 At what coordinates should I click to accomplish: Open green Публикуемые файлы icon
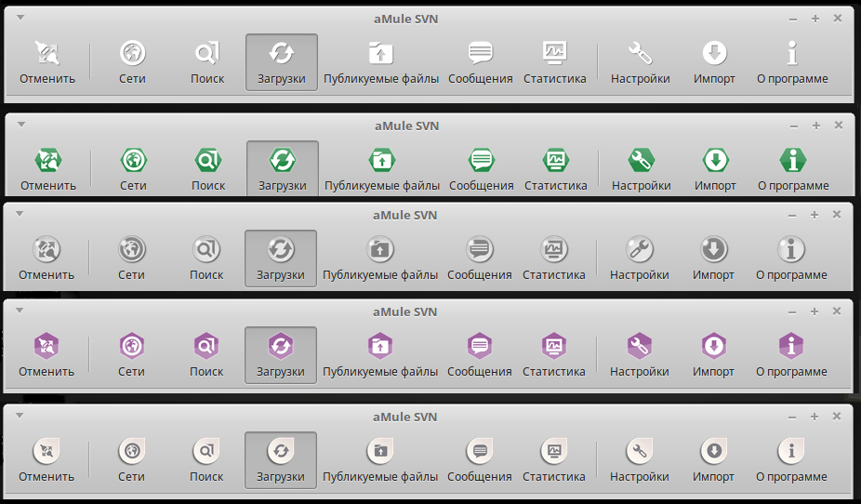(382, 160)
